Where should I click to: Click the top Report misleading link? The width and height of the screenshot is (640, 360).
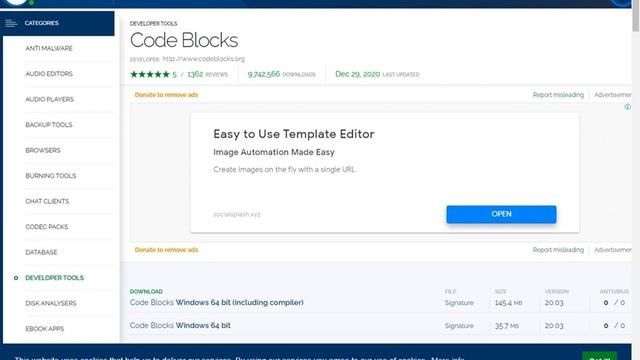pyautogui.click(x=558, y=95)
